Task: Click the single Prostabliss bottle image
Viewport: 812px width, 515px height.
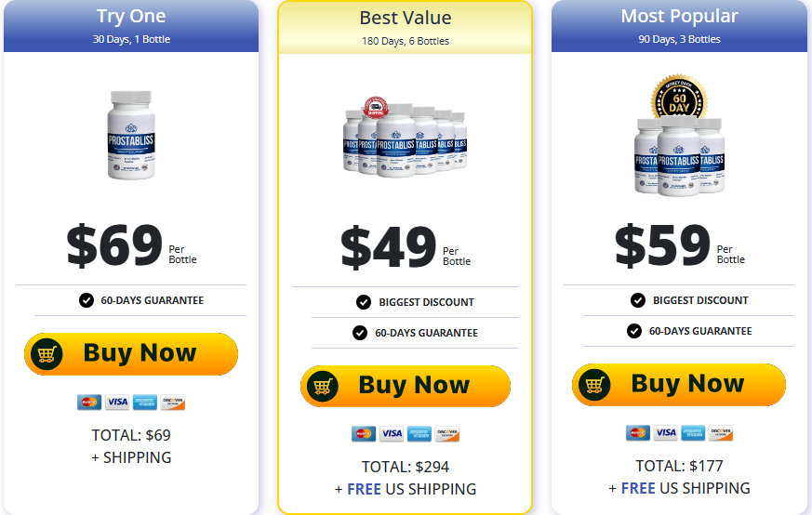Action: [131, 135]
